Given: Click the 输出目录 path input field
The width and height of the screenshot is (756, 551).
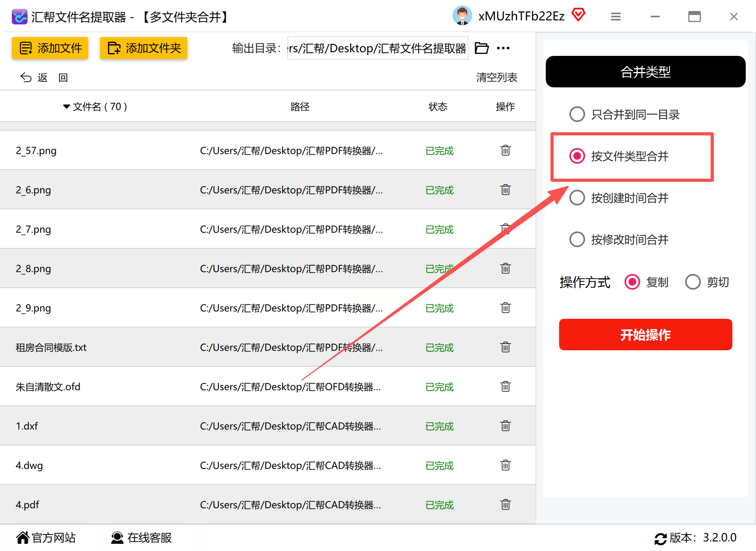Looking at the screenshot, I should point(377,48).
